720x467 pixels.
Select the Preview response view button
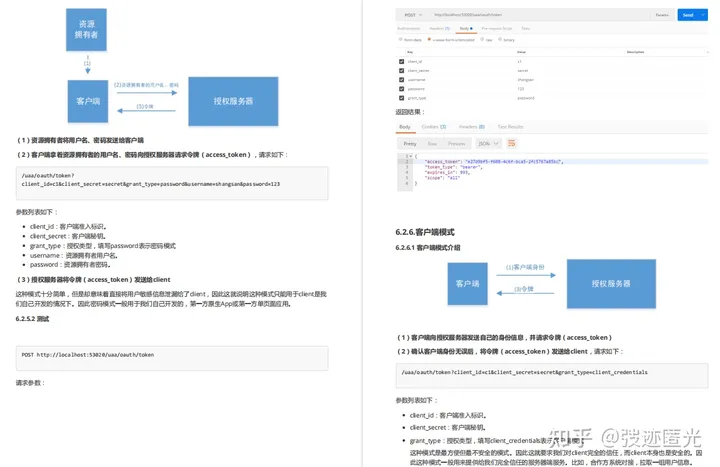456,144
